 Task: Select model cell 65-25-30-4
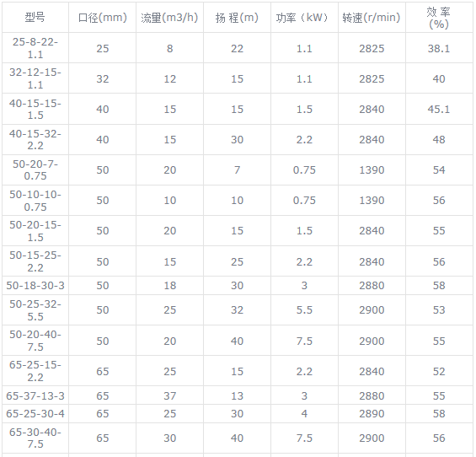click(x=35, y=413)
